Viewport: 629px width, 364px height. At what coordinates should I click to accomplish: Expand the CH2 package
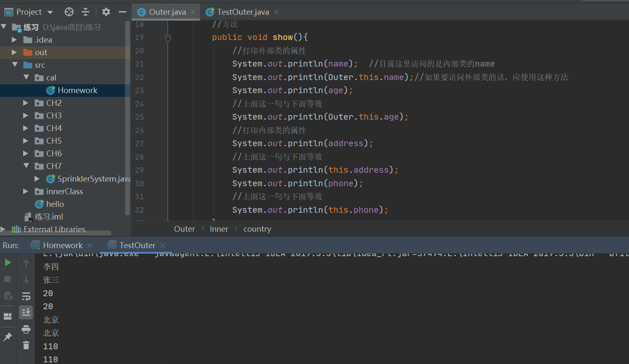click(x=26, y=103)
